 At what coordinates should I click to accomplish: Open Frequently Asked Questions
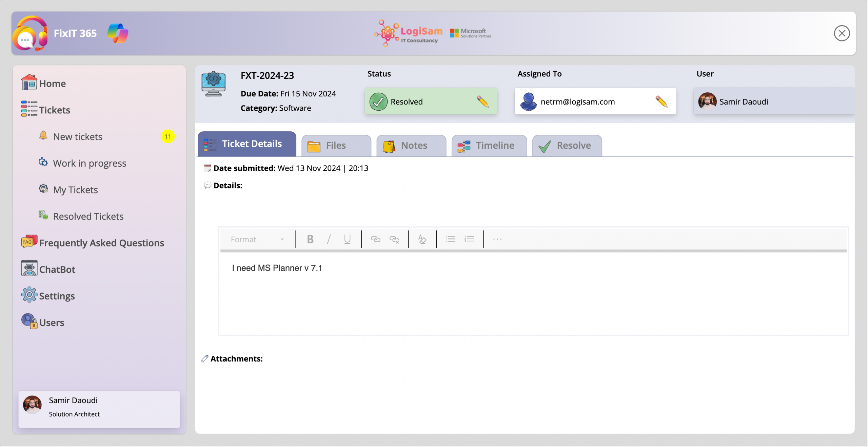click(x=102, y=243)
